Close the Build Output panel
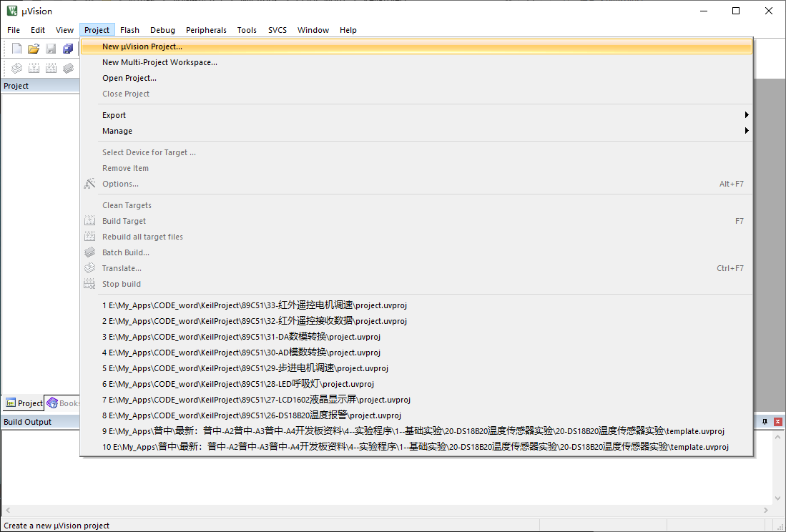 777,422
